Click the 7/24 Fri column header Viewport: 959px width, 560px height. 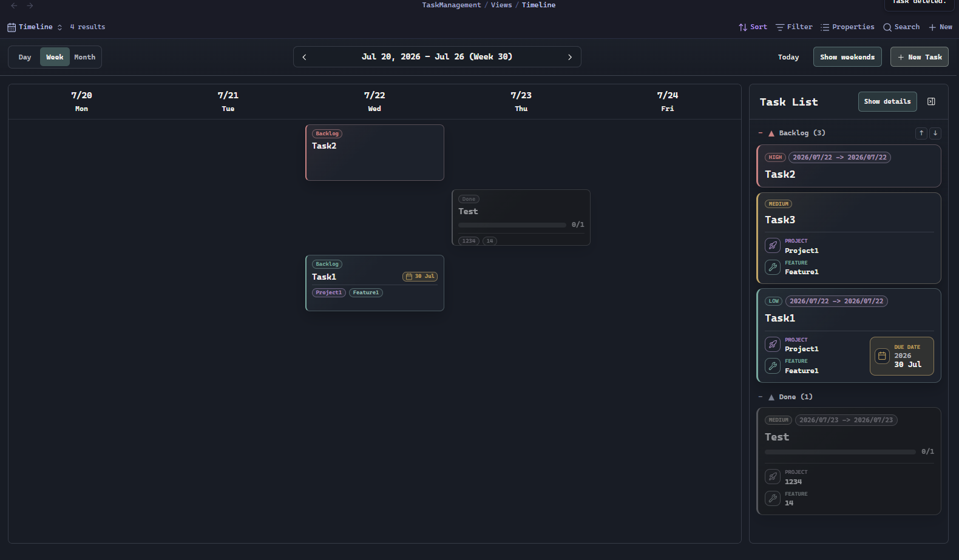pos(668,101)
